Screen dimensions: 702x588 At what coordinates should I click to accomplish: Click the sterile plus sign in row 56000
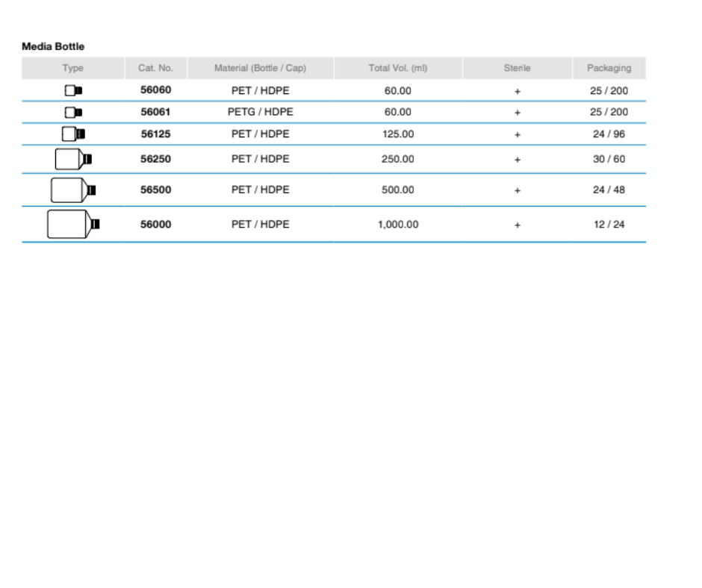tap(517, 225)
